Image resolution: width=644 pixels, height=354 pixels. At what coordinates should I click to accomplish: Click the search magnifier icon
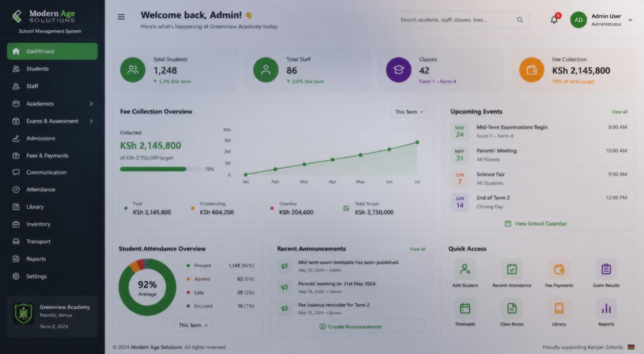520,20
